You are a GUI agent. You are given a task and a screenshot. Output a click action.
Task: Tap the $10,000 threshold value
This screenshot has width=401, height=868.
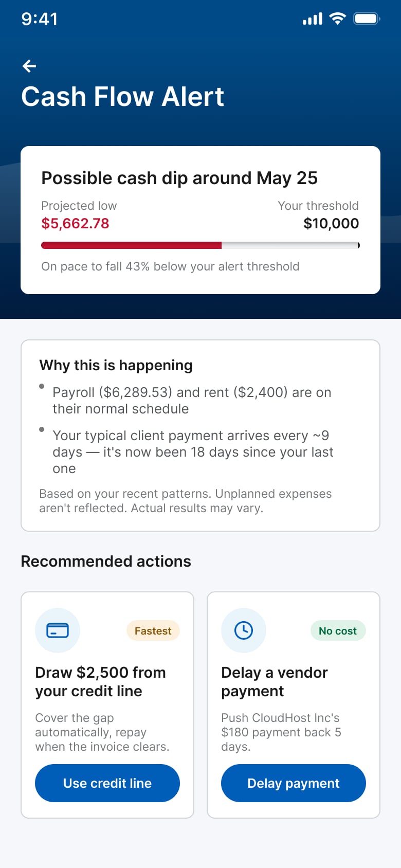point(331,224)
